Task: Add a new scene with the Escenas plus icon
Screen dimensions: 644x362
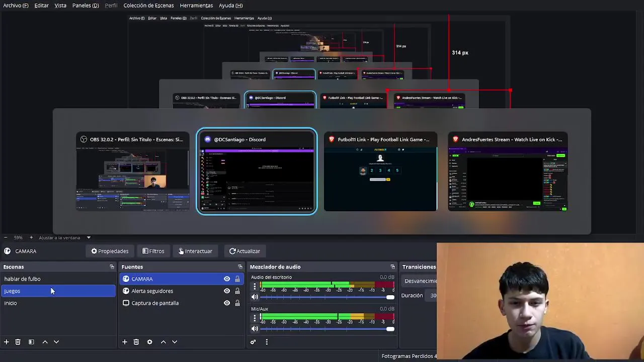Action: pos(6,342)
